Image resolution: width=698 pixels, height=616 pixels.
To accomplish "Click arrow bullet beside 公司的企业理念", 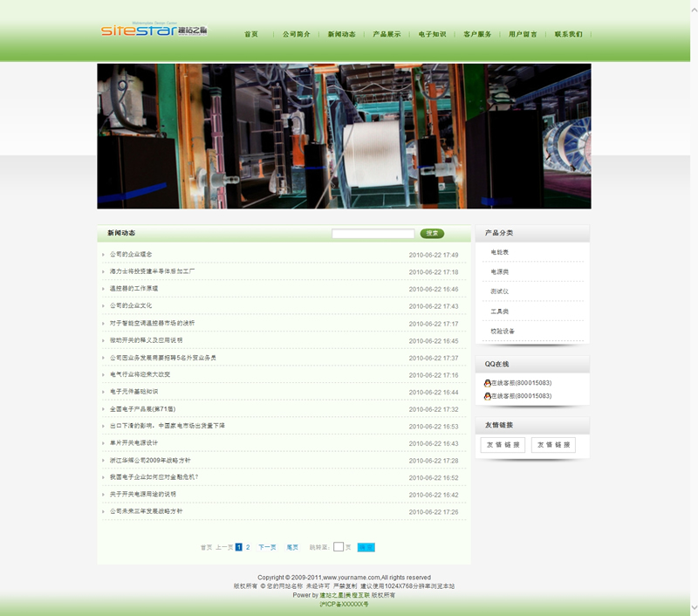I will point(103,255).
